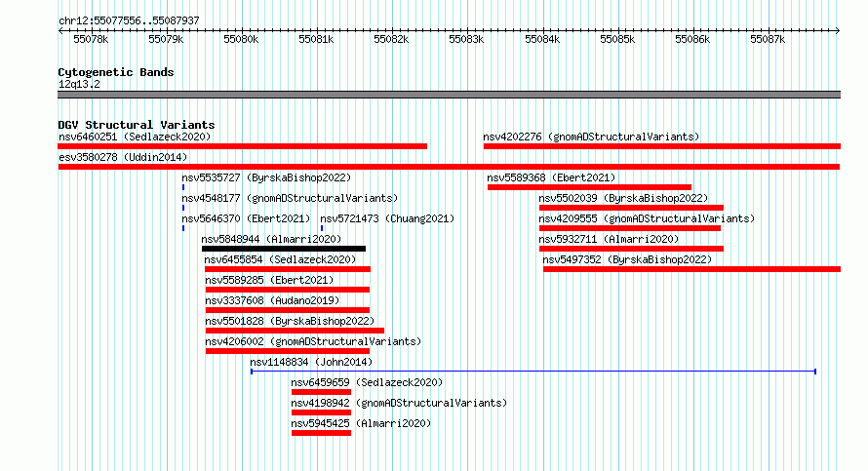This screenshot has height=471, width=868.
Task: Click the 55082k ruler tick label
Action: click(x=391, y=39)
